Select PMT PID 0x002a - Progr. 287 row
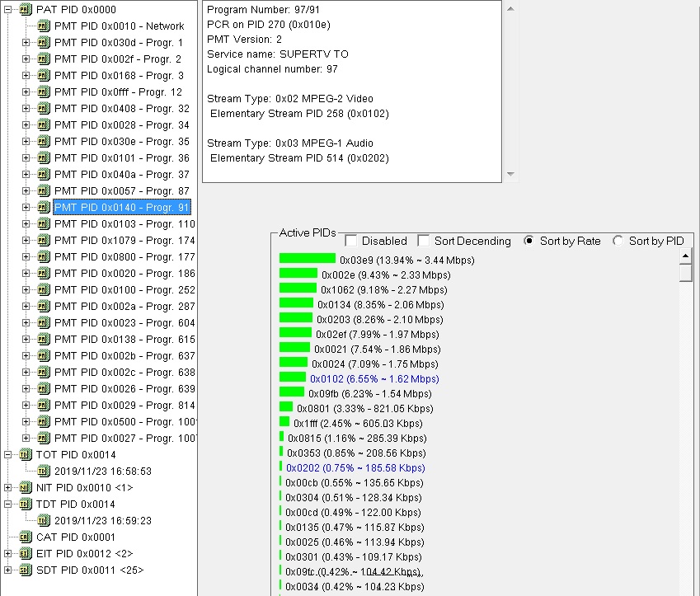Viewport: 700px width, 596px height. point(124,307)
